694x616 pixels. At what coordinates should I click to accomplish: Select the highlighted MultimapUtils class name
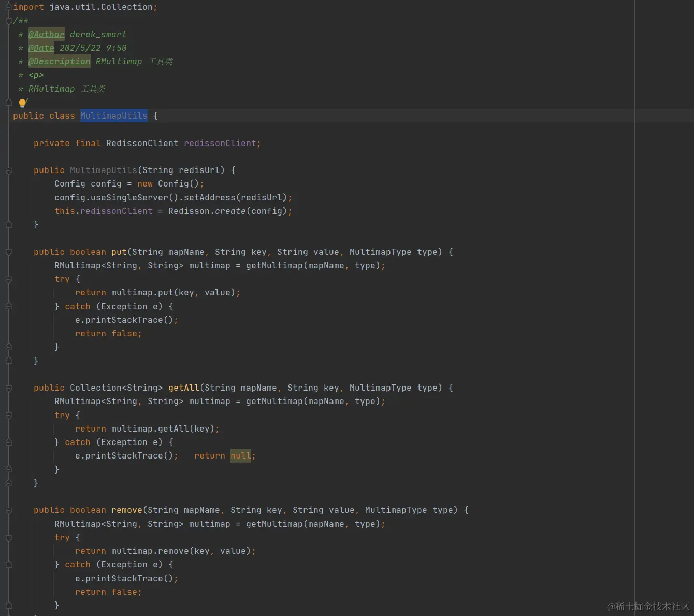pyautogui.click(x=114, y=116)
